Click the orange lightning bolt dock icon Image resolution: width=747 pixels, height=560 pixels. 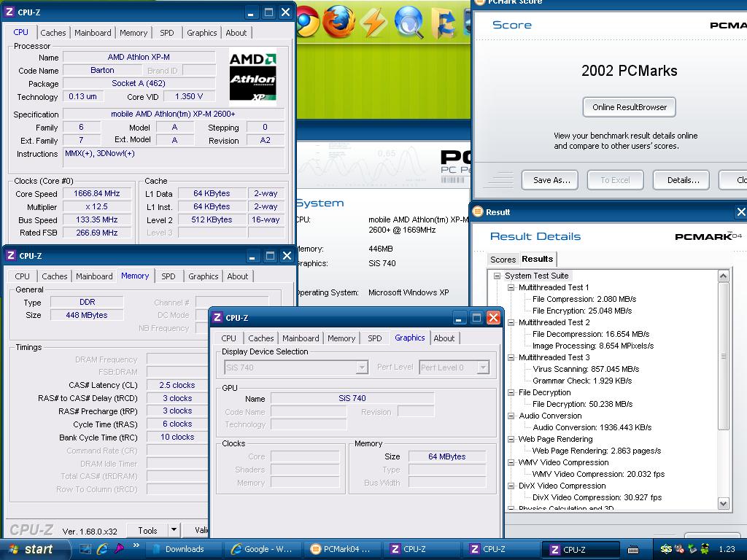[373, 22]
